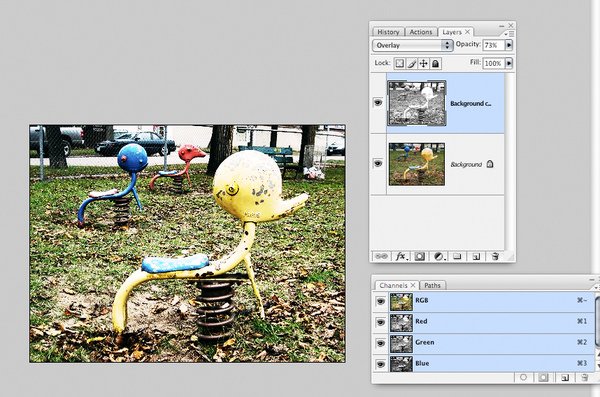Click the Lock image pixels brush icon

click(x=411, y=64)
